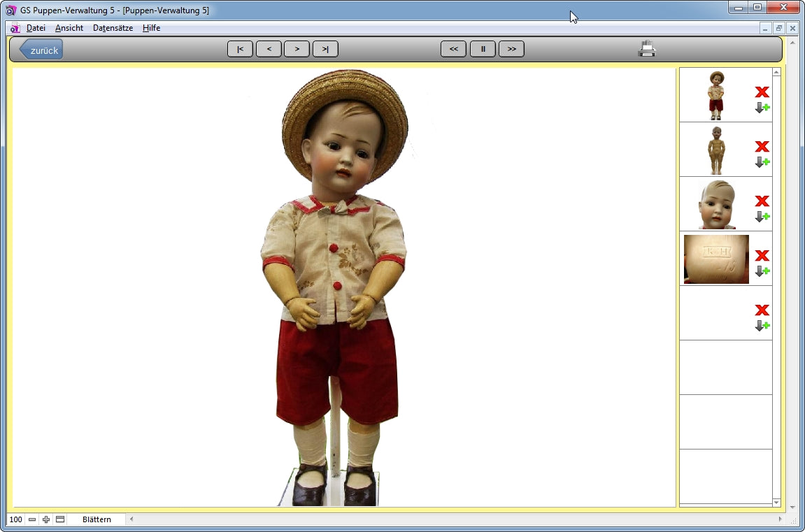Click the layout view icon in the status bar
The image size is (805, 532).
point(60,519)
